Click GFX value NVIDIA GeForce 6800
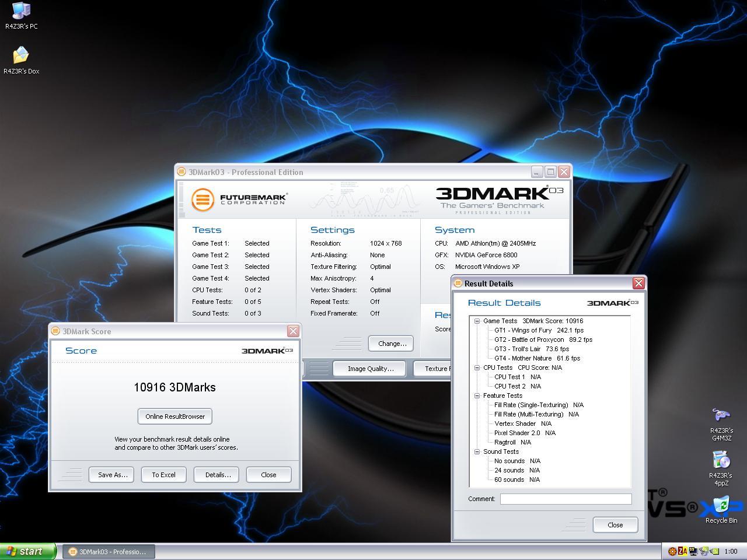 point(486,255)
